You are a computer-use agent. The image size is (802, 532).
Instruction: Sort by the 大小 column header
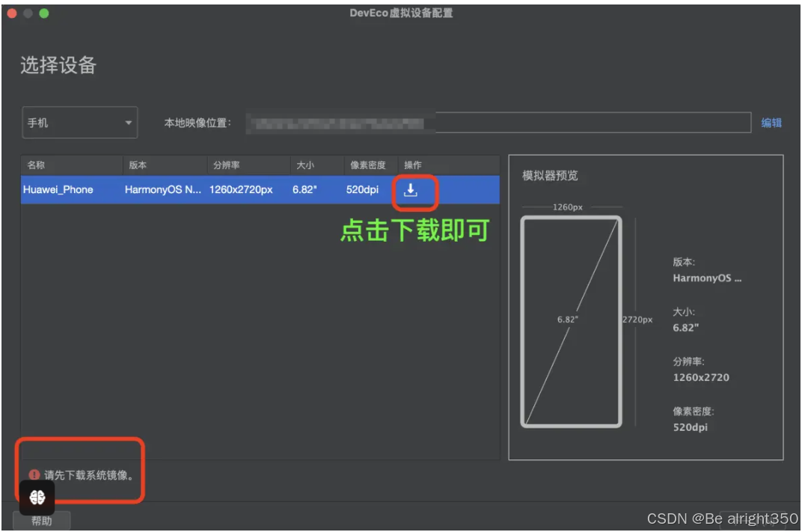tap(317, 165)
